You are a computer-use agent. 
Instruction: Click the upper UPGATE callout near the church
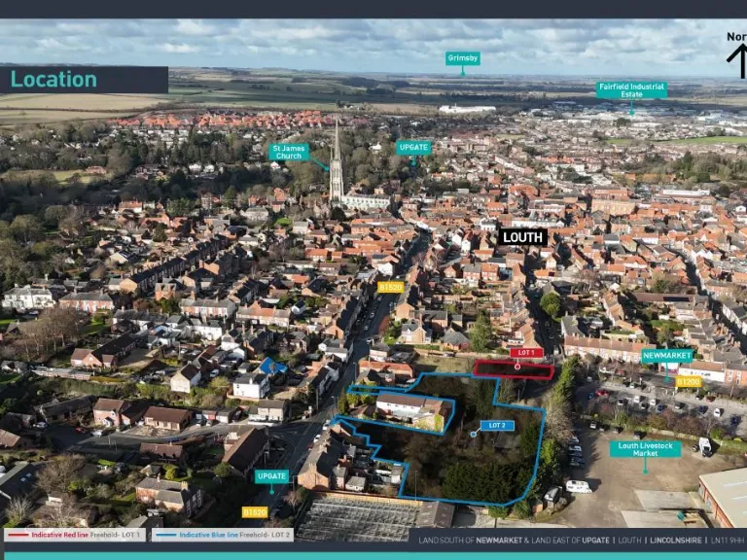pyautogui.click(x=413, y=148)
